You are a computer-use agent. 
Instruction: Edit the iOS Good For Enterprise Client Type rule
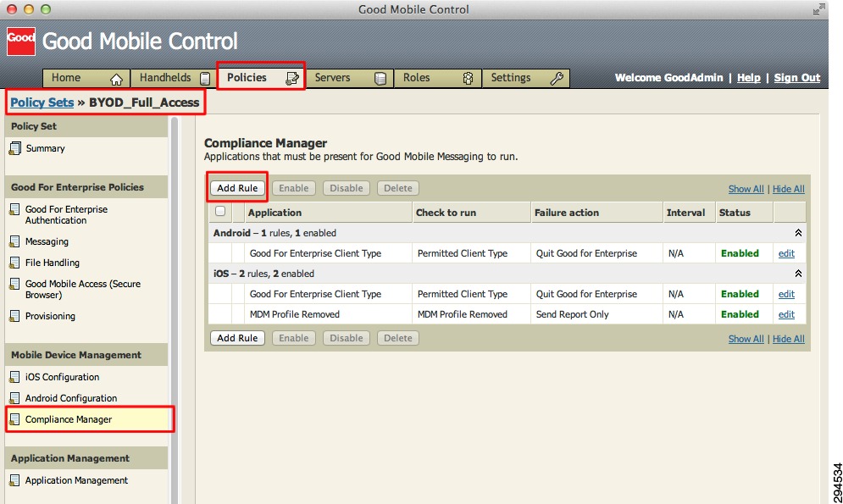(x=786, y=295)
